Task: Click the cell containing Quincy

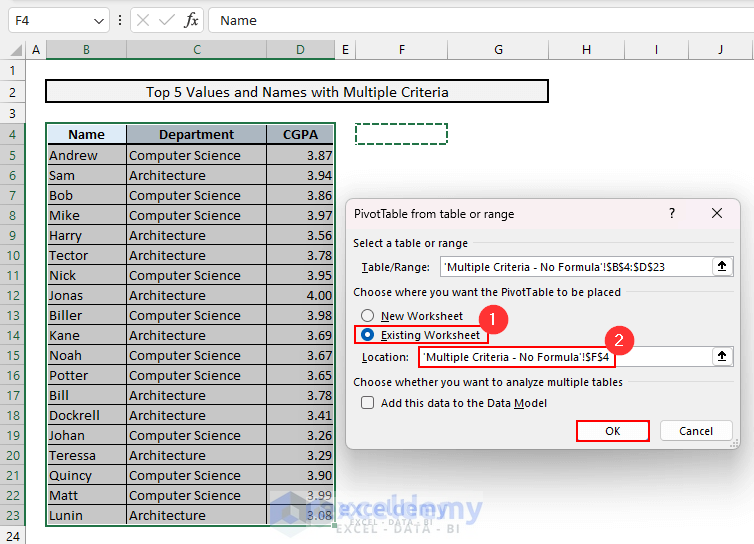Action: pos(87,475)
